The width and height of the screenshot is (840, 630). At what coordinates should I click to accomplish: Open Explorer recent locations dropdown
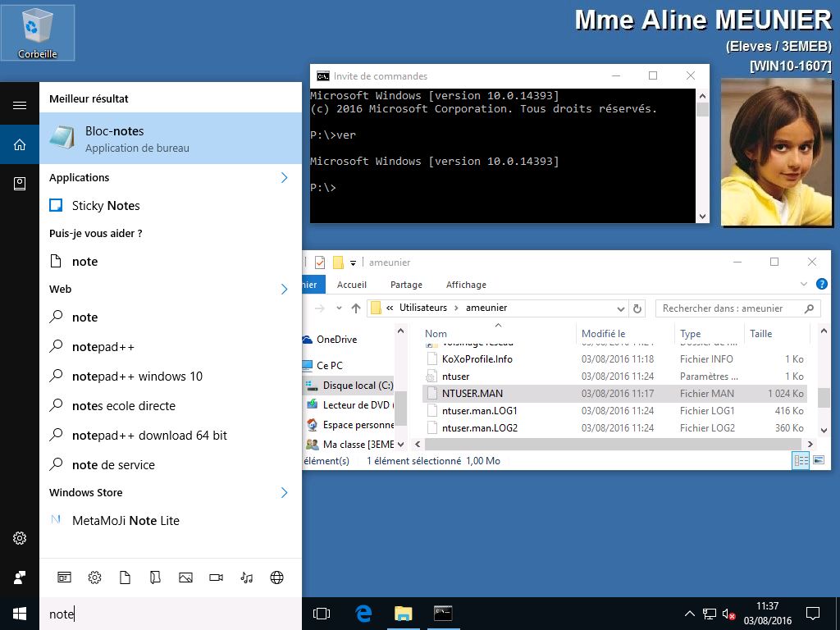pos(339,308)
